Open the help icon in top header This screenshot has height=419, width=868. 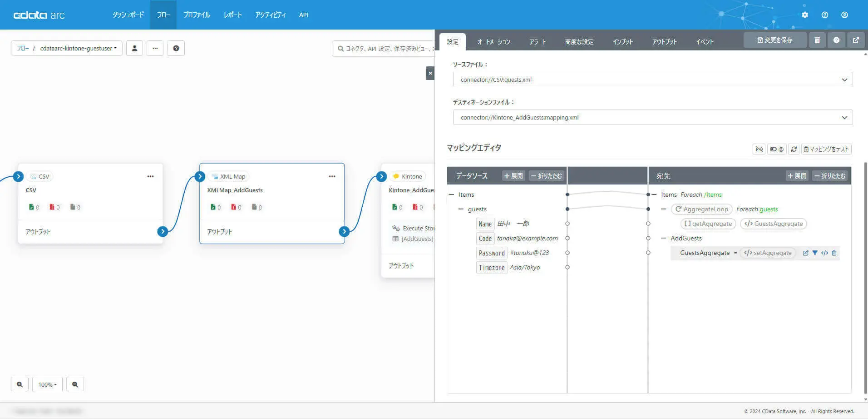click(825, 15)
